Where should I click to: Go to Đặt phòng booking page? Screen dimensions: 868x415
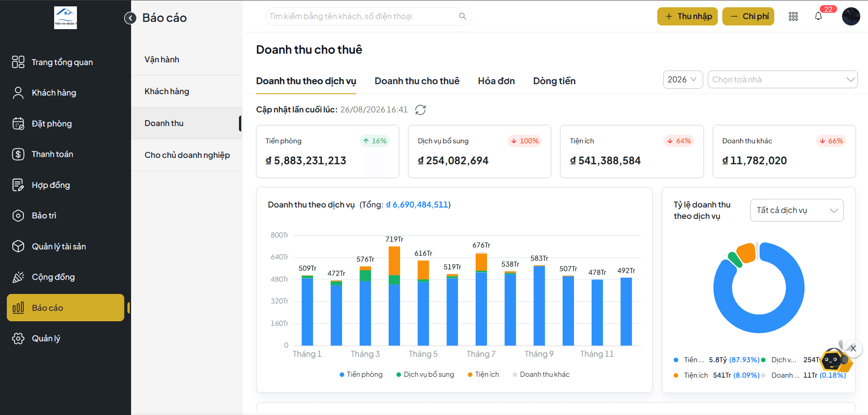[66, 123]
